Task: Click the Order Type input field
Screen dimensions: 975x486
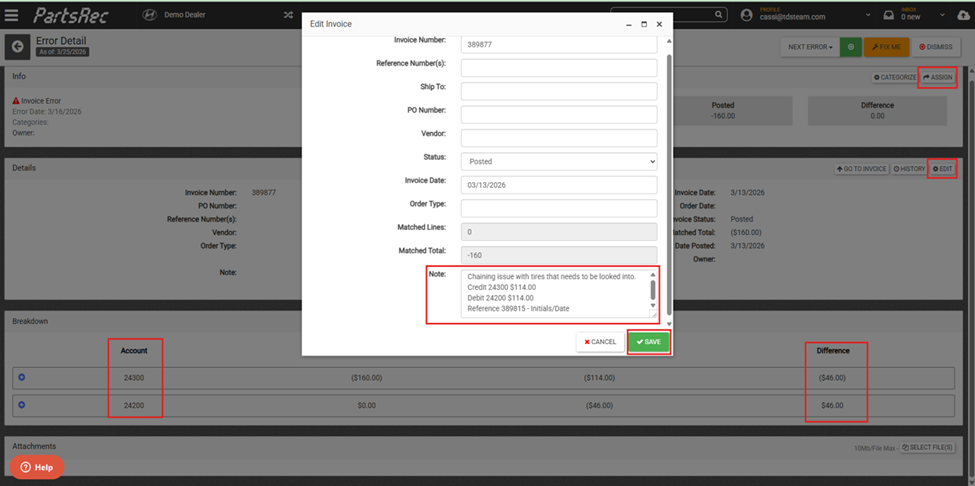Action: [559, 208]
